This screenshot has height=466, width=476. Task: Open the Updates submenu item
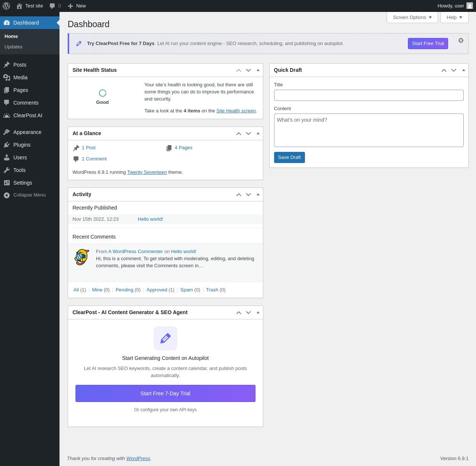coord(13,47)
